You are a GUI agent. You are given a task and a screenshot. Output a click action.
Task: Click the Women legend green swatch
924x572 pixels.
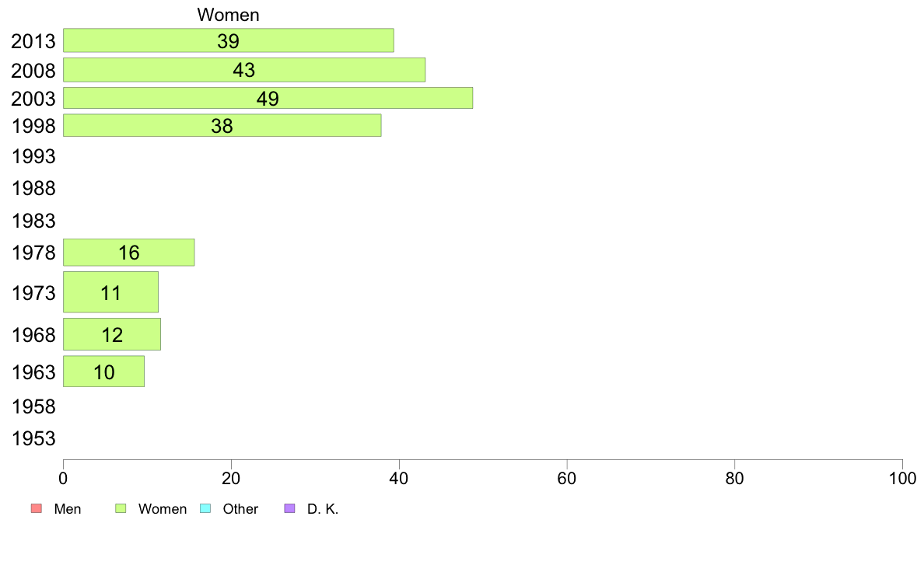(121, 508)
